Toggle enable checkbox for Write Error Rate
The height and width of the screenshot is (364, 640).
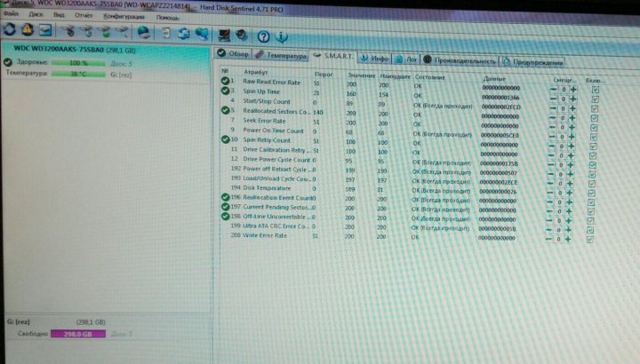click(x=589, y=240)
